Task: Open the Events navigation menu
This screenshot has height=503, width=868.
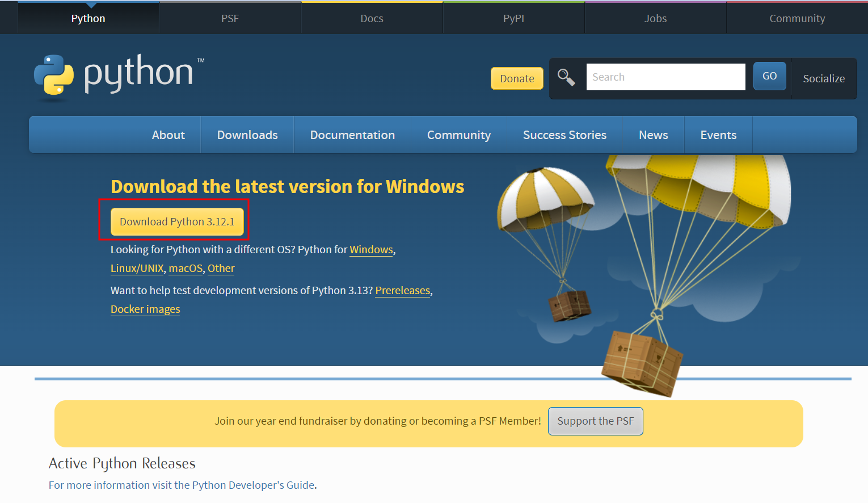Action: click(x=718, y=135)
